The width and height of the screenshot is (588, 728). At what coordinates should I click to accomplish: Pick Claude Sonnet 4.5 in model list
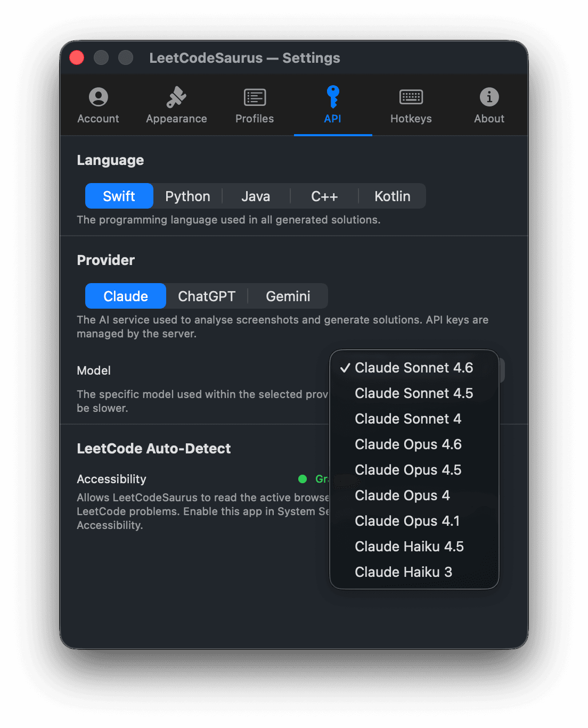414,393
